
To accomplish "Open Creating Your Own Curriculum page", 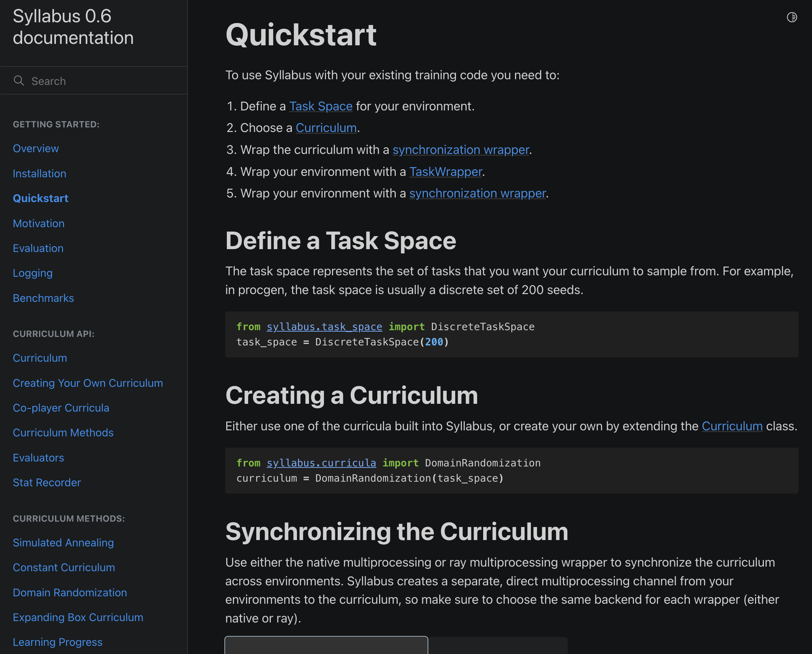I will (88, 383).
